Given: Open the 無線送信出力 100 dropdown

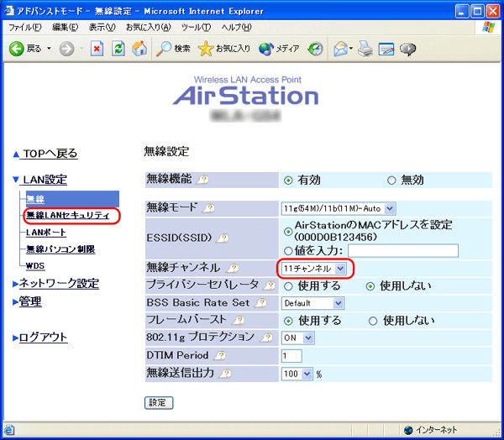Looking at the screenshot, I should coord(297,374).
